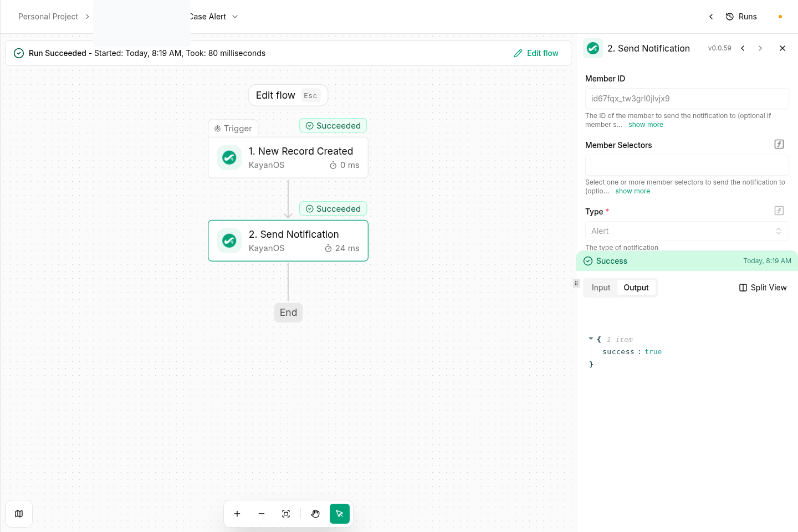Image resolution: width=798 pixels, height=532 pixels.
Task: Click the v0.0.59 version label
Action: 719,48
